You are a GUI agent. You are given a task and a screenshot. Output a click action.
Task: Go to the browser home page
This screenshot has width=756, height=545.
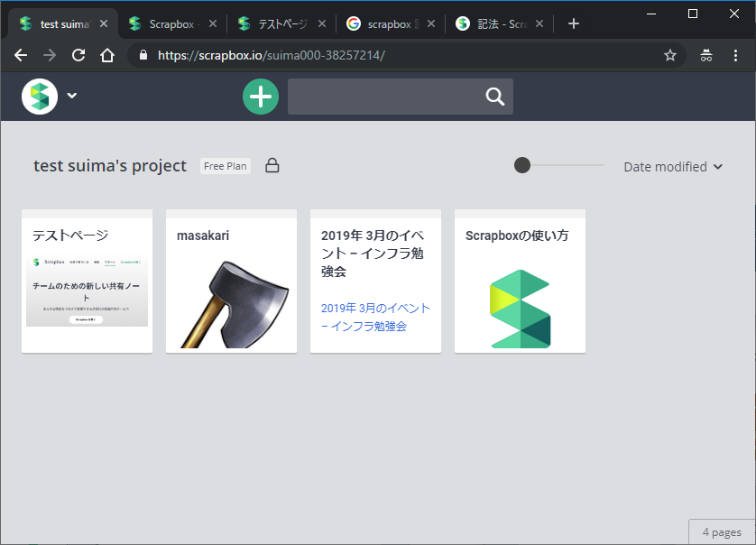(x=107, y=55)
